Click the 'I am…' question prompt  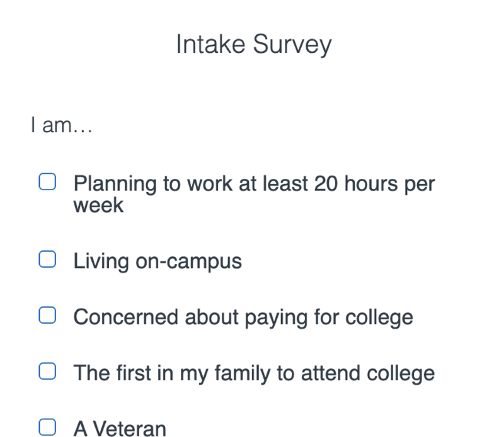62,125
